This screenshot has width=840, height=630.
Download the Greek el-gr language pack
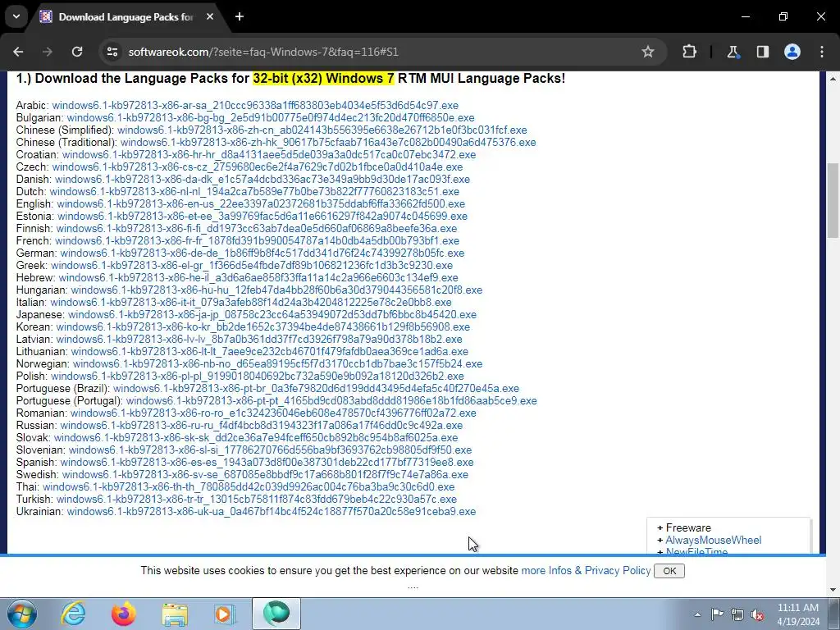(x=252, y=266)
